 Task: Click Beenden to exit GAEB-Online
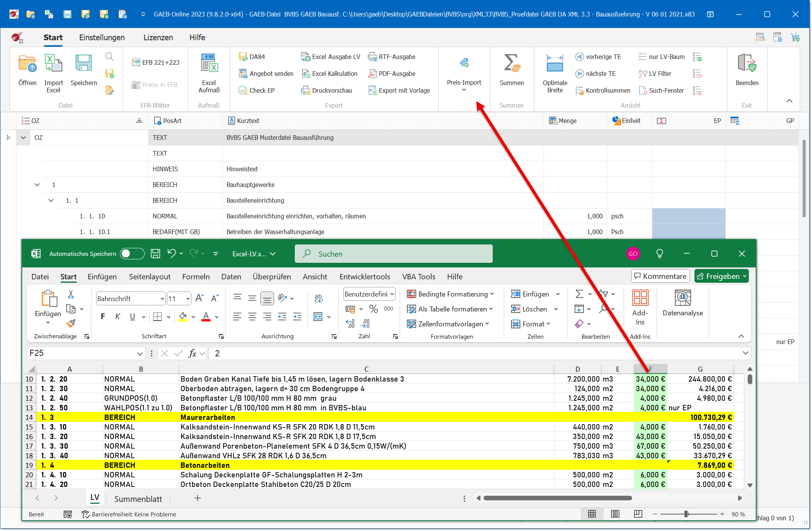[746, 73]
